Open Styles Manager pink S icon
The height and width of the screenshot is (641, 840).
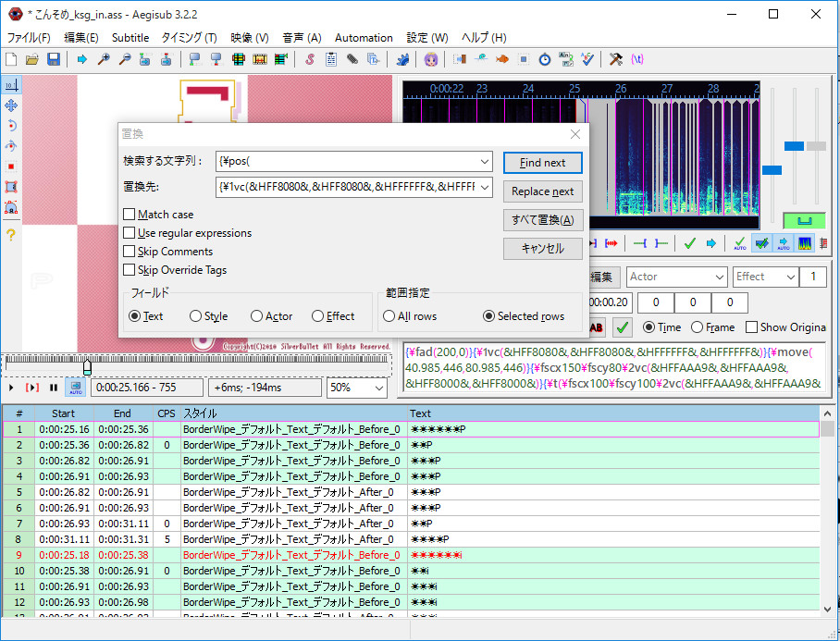(x=310, y=59)
